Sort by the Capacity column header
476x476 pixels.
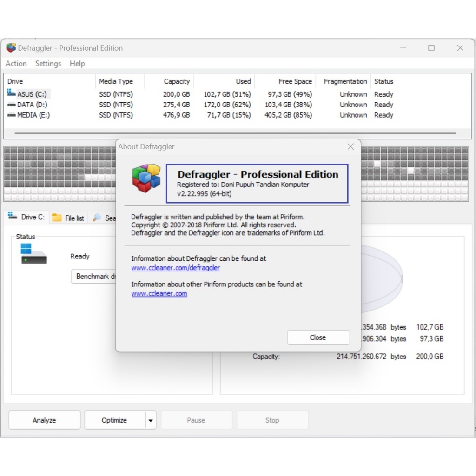pos(169,81)
